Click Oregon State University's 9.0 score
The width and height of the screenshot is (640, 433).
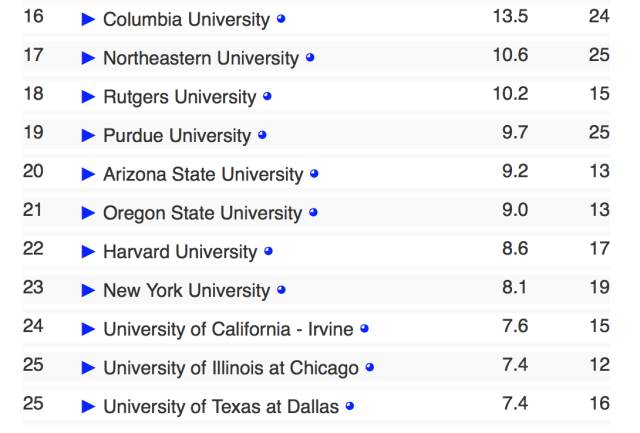(515, 210)
